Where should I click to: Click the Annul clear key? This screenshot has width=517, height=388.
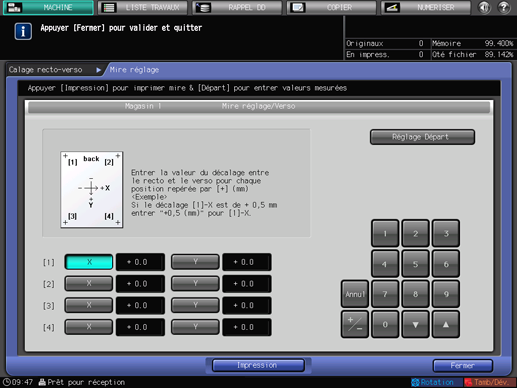(355, 294)
